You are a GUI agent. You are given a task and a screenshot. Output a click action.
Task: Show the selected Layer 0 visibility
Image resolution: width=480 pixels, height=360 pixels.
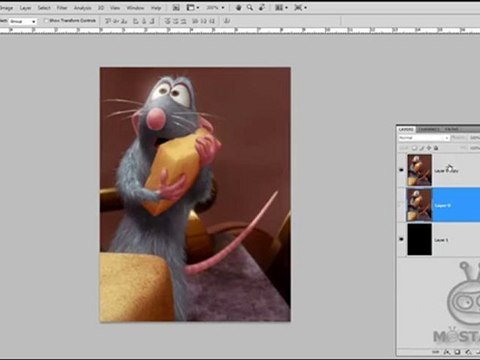click(401, 205)
